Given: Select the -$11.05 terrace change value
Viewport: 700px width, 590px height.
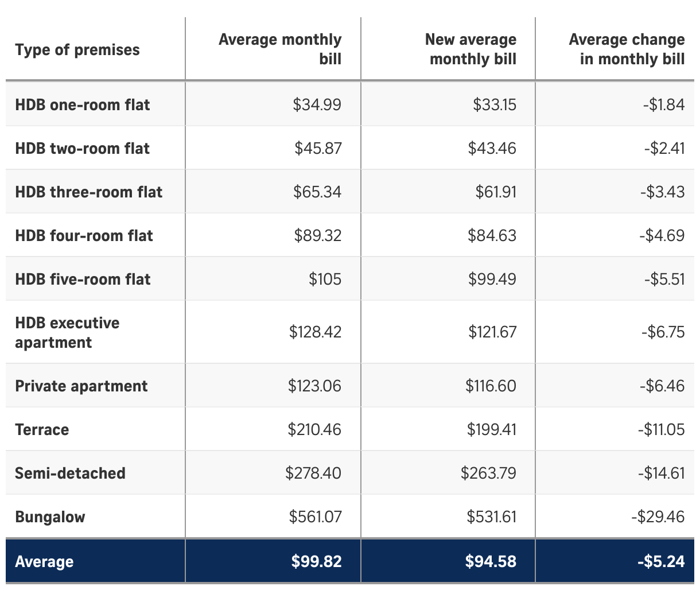Looking at the screenshot, I should [661, 429].
